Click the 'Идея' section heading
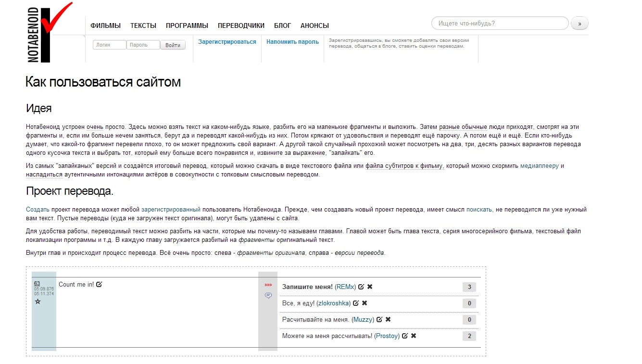The width and height of the screenshot is (642, 364). pos(39,108)
